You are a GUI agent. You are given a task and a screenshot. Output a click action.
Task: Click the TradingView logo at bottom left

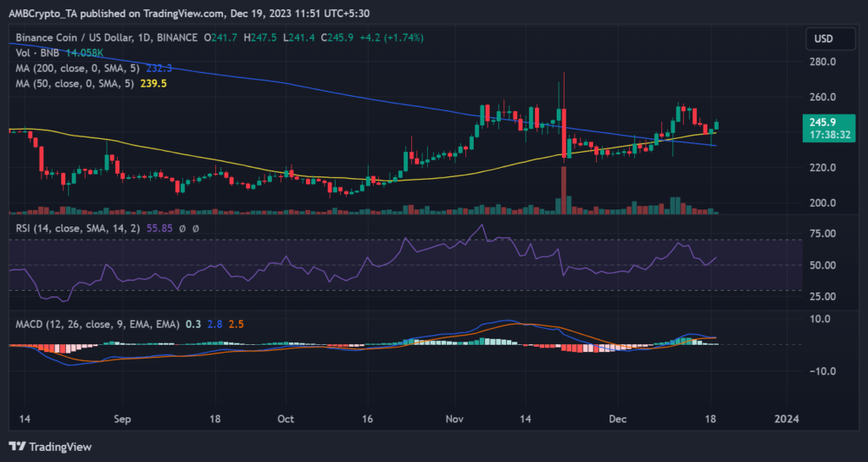click(x=50, y=446)
